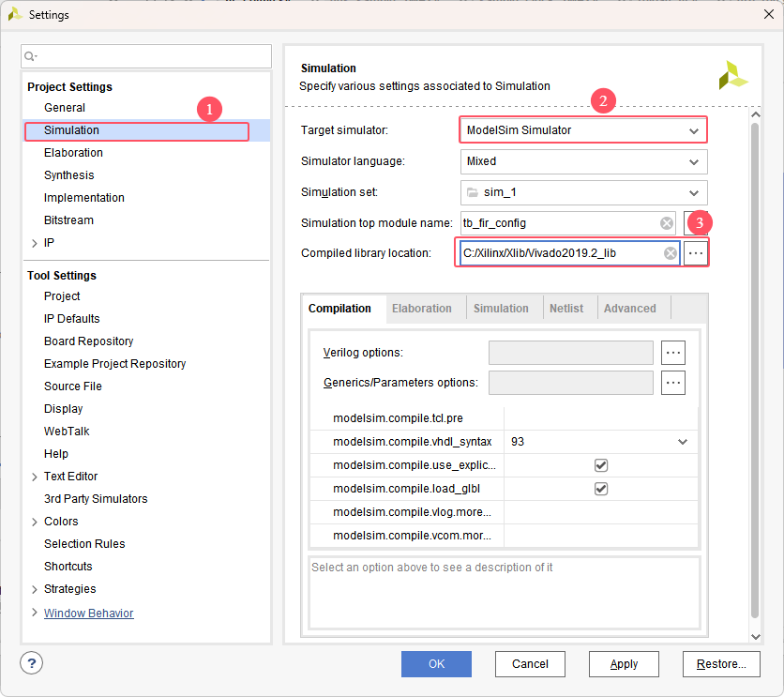Screen dimensions: 784x697
Task: Expand the Window Behavior node
Action: [34, 613]
